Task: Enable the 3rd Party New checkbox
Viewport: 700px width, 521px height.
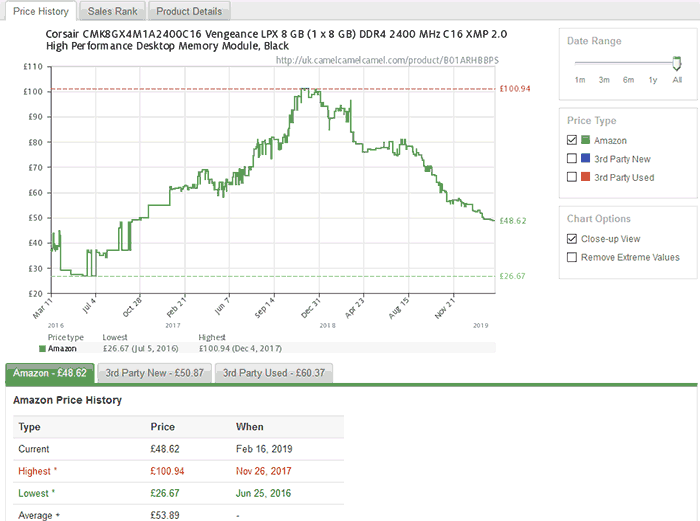Action: pyautogui.click(x=572, y=158)
